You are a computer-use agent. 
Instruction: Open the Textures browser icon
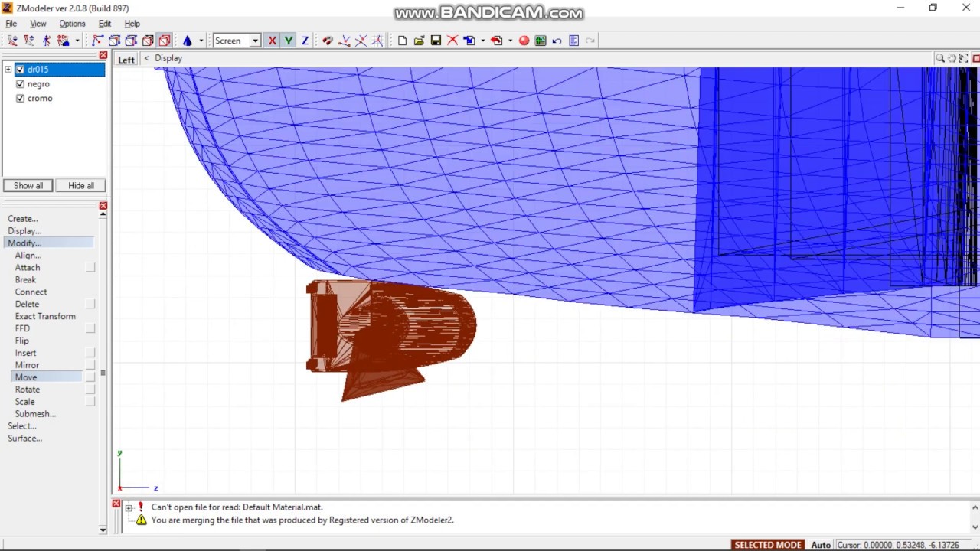click(541, 41)
